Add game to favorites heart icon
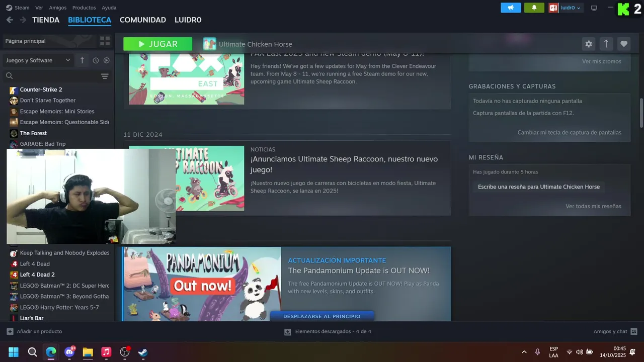The image size is (644, 362). [624, 44]
